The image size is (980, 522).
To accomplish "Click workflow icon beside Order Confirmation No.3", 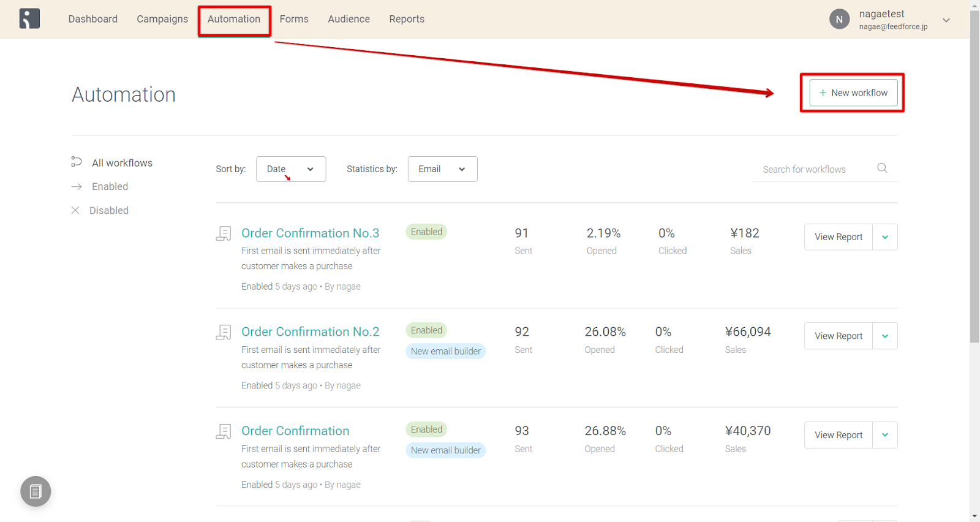I will pyautogui.click(x=224, y=233).
